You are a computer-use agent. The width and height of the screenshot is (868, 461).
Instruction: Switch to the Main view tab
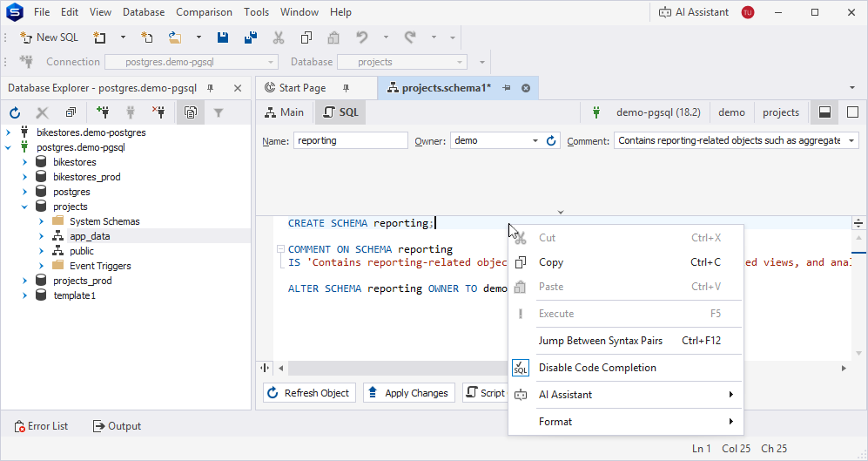[x=285, y=112]
